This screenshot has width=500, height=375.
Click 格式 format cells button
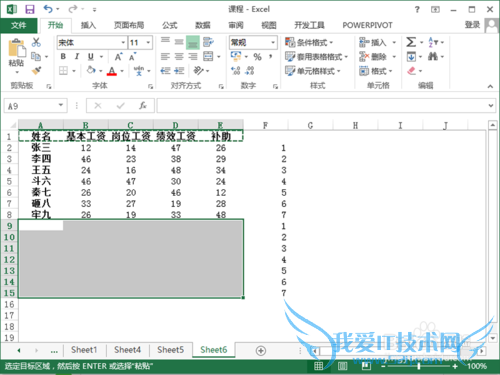tap(376, 71)
